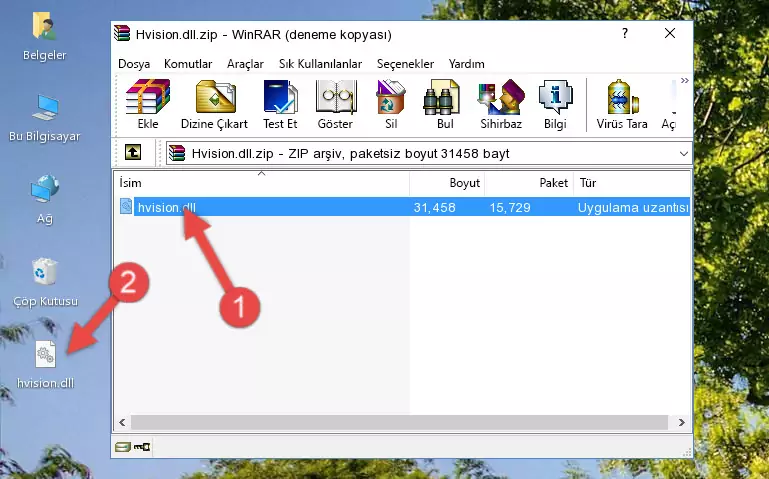Viewport: 769px width, 479px height.
Task: Select the hvision.dll file row
Action: tap(404, 207)
